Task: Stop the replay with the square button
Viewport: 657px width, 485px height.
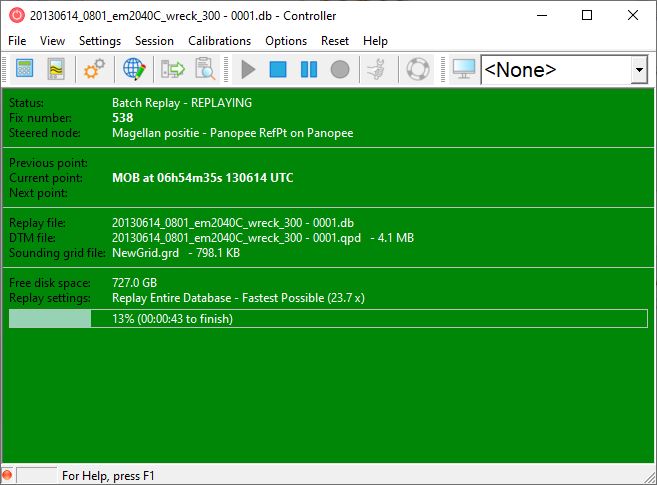Action: [x=279, y=70]
